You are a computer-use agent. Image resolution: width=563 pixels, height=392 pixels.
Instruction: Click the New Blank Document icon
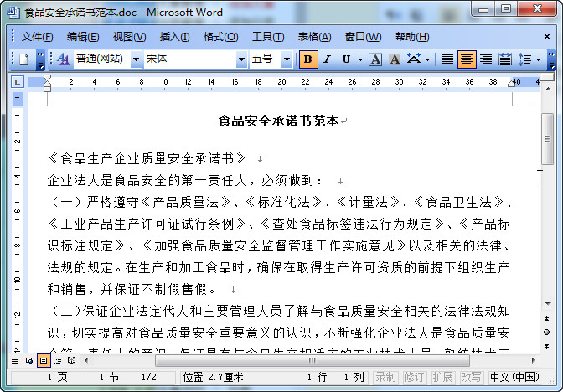(x=23, y=59)
